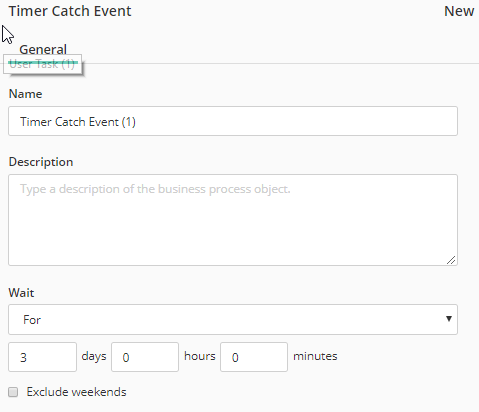Click the Timer Catch Event panel title

coord(70,11)
